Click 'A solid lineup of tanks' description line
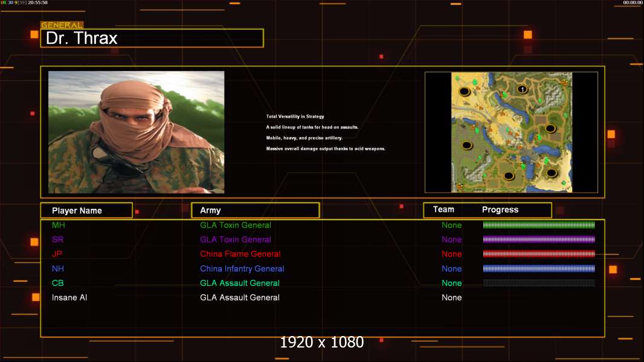The image size is (644, 362). 312,127
